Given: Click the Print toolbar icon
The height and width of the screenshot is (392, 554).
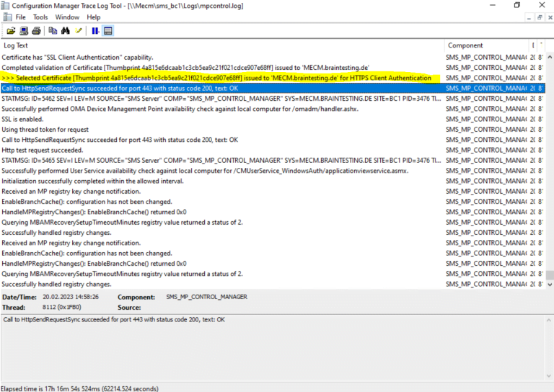Looking at the screenshot, I should tap(36, 31).
